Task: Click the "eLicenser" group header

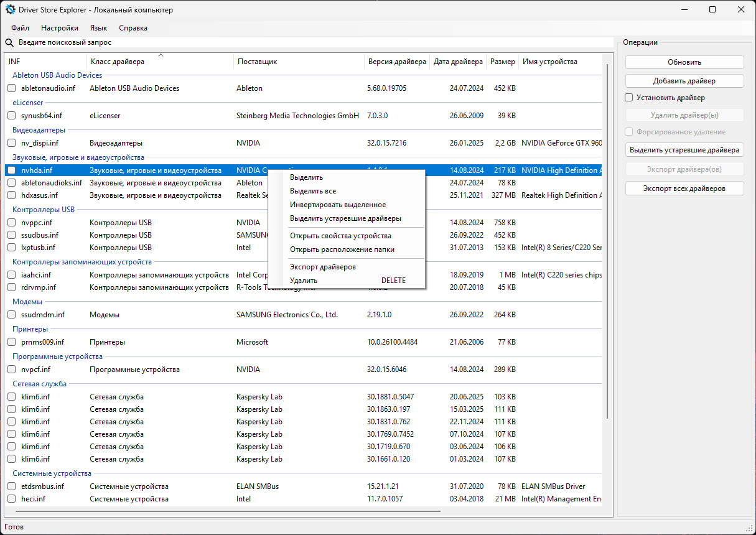Action: [x=28, y=103]
